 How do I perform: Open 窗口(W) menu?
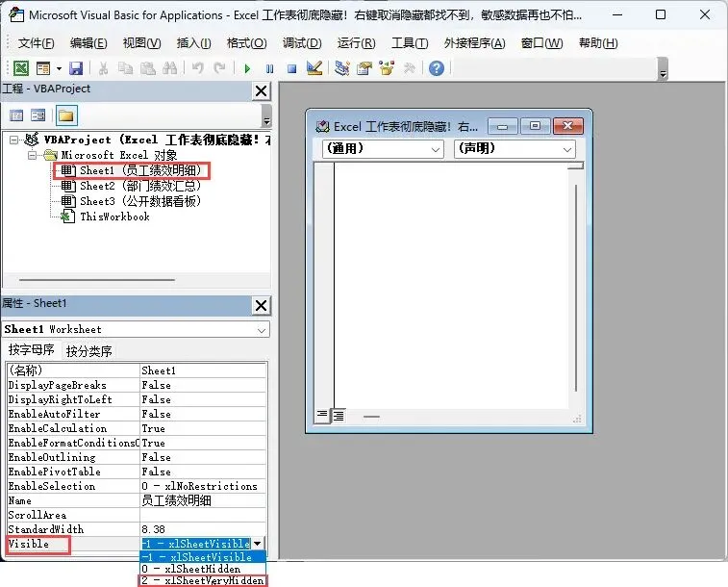(x=541, y=43)
